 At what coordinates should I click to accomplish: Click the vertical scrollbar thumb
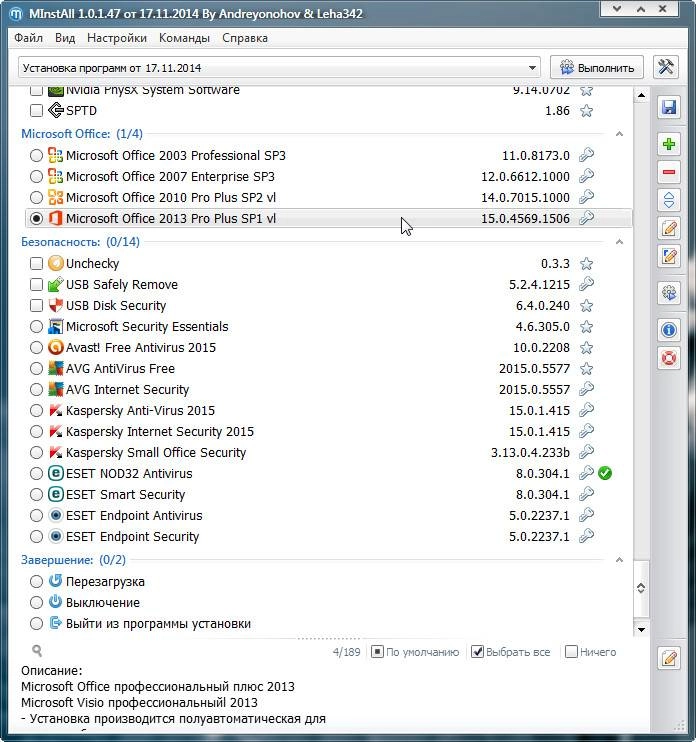pyautogui.click(x=641, y=588)
